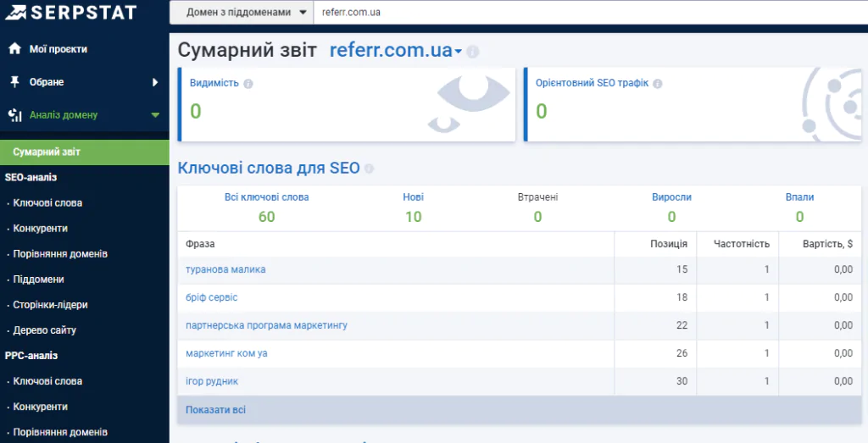
Task: Click position value 18
Action: click(682, 297)
